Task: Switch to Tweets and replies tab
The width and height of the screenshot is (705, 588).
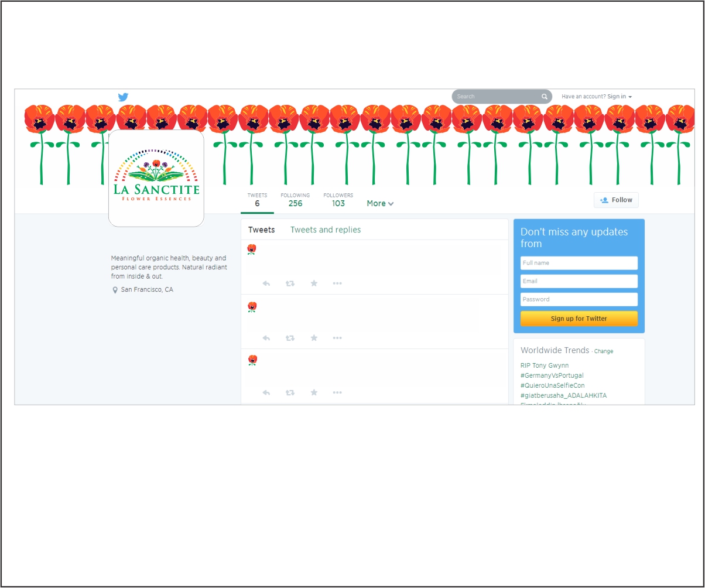Action: 326,230
